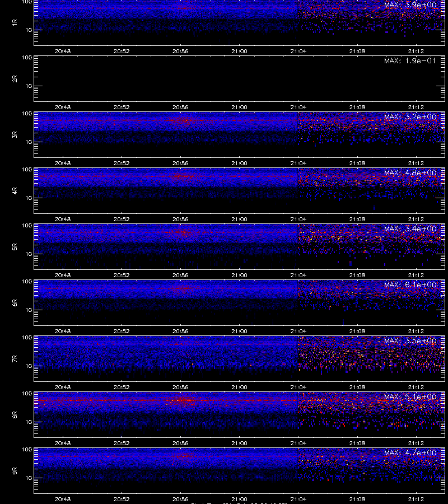Screen dimensions: 448x504
Task: Click 20:56 time label under 8R panel
Action: 180,444
